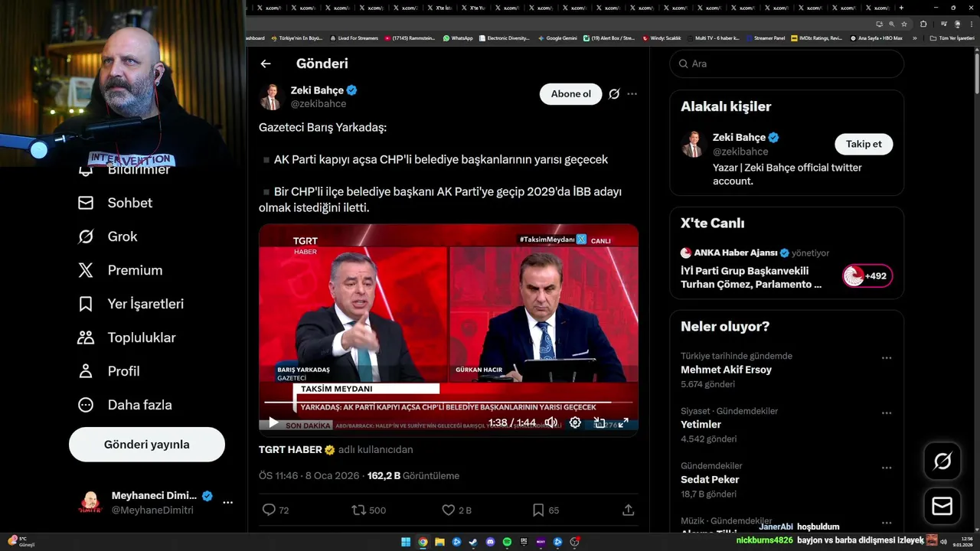Expand the video to fullscreen
This screenshot has width=980, height=551.
click(x=623, y=422)
